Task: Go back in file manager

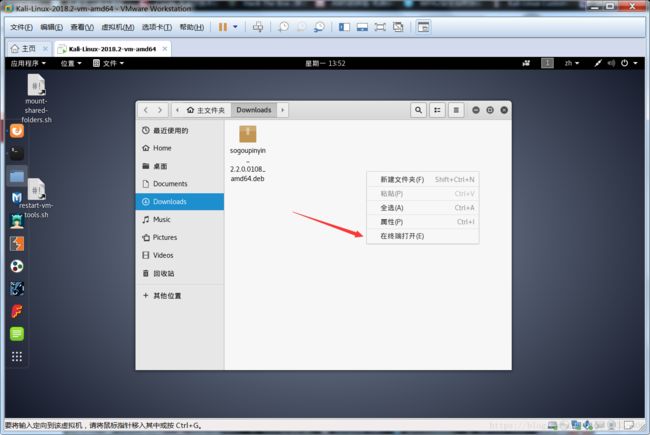Action: (146, 110)
